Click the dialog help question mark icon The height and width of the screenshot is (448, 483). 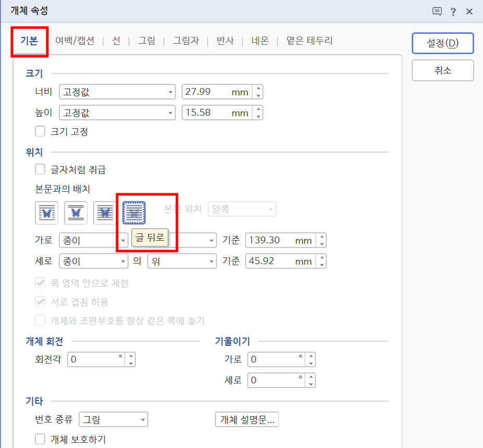[x=453, y=11]
